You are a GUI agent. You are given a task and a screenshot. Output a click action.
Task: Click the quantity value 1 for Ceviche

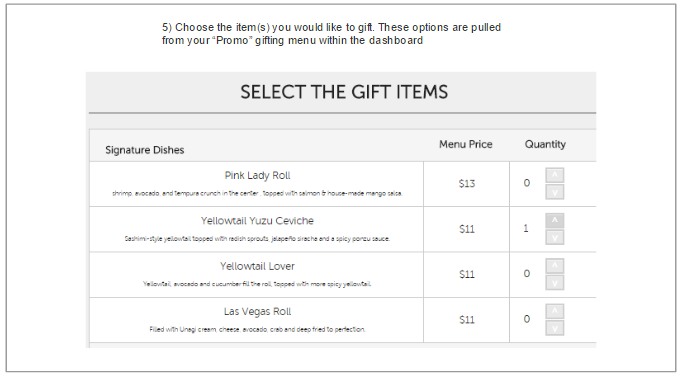526,228
